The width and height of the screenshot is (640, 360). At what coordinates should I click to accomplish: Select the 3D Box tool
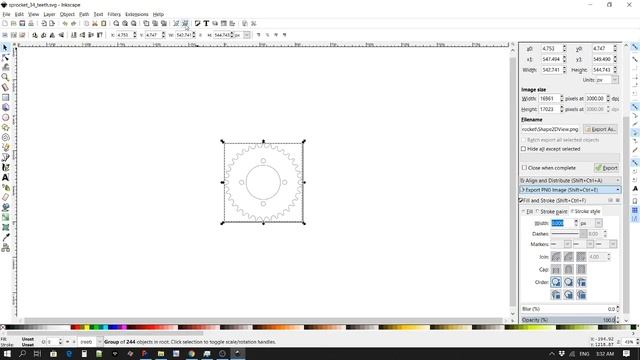coord(5,107)
